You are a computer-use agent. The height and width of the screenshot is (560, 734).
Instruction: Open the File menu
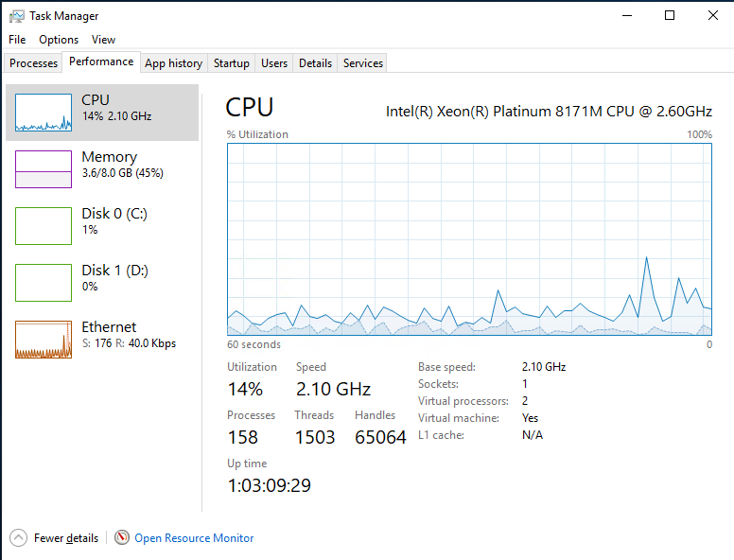click(17, 40)
